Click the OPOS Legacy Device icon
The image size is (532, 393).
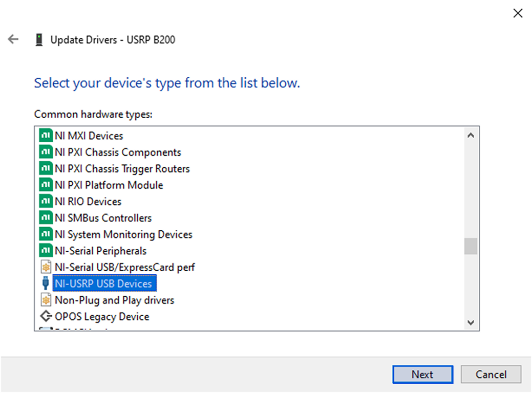(x=46, y=316)
